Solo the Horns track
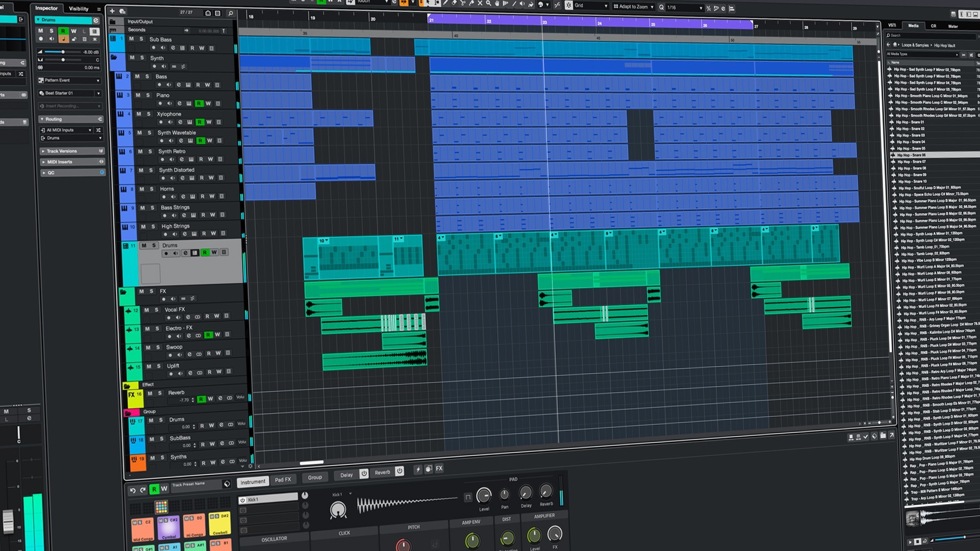The height and width of the screenshot is (551, 980). [152, 189]
